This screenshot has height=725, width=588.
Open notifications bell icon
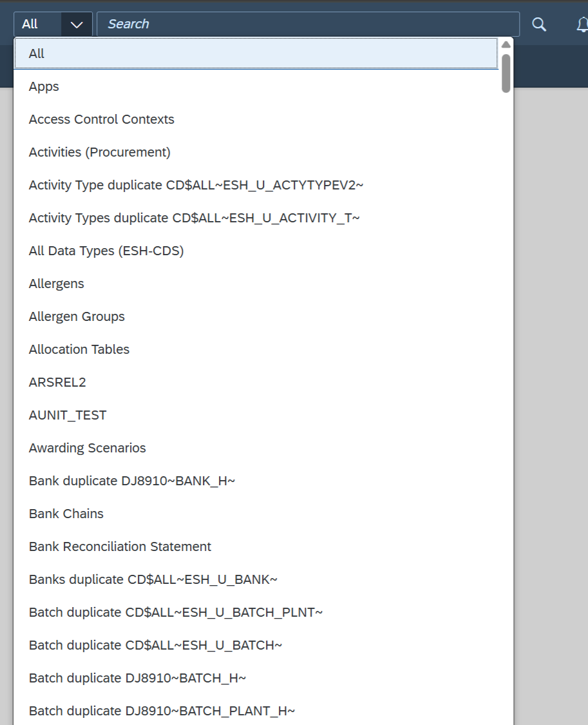pyautogui.click(x=582, y=24)
